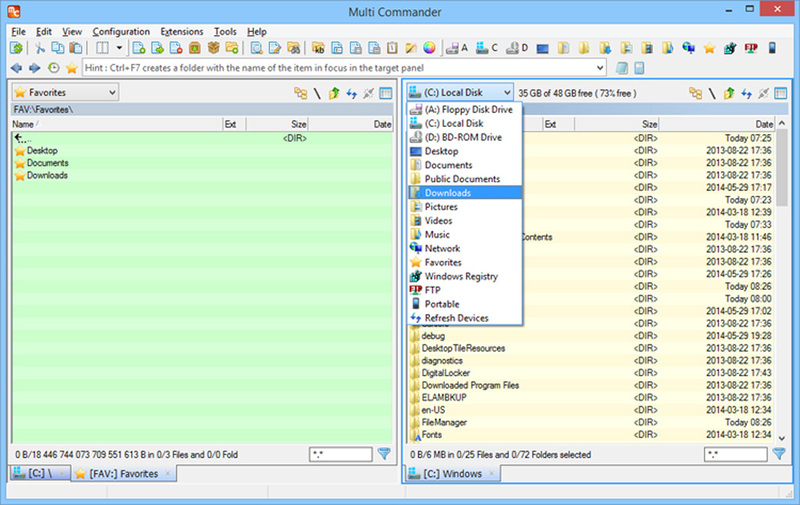
Task: Click the Paste clipboard icon in the toolbar
Action: coord(76,48)
